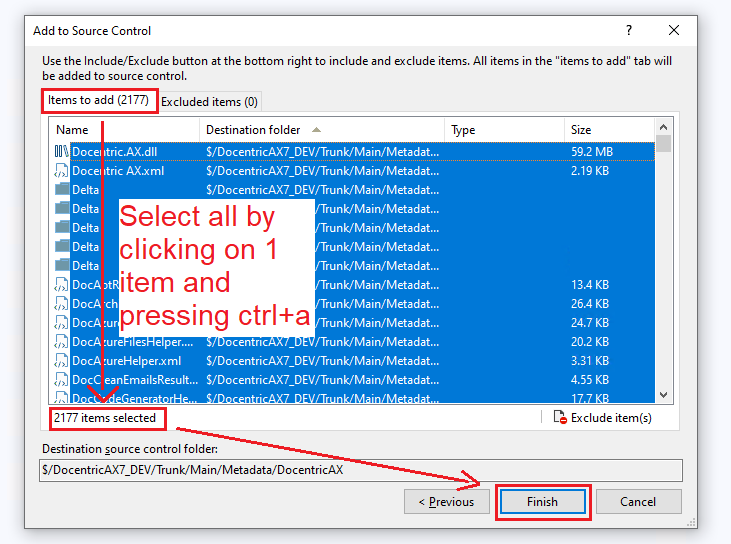Screen dimensions: 731x544
Task: Click the 2.19 KB size cell
Action: pos(590,171)
